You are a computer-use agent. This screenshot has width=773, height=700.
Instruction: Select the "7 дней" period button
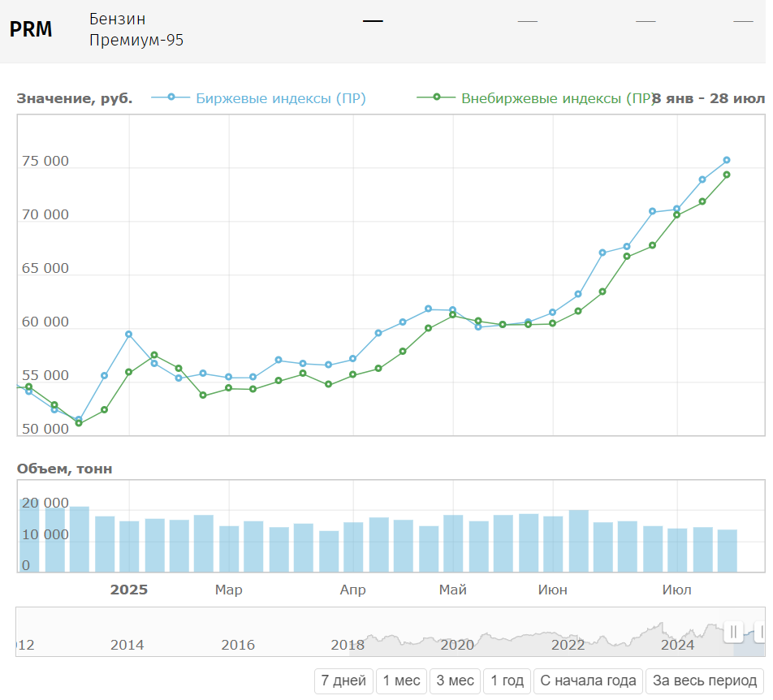[x=343, y=681]
